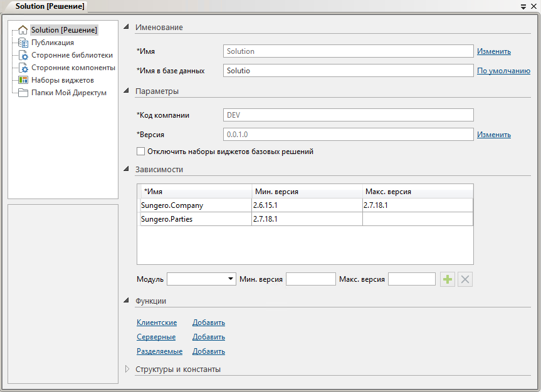Open the tab list dropdown arrow
The height and width of the screenshot is (392, 541).
tap(523, 6)
